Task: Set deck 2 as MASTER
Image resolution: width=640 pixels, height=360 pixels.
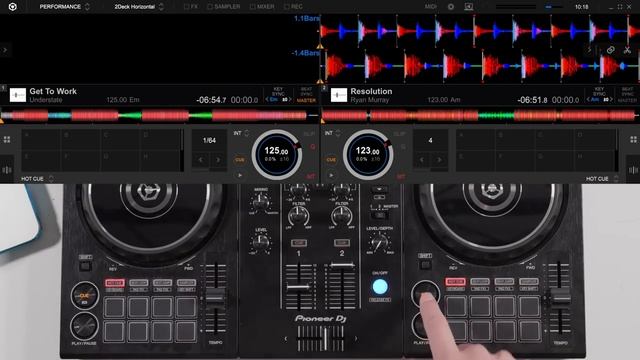Action: coord(627,100)
